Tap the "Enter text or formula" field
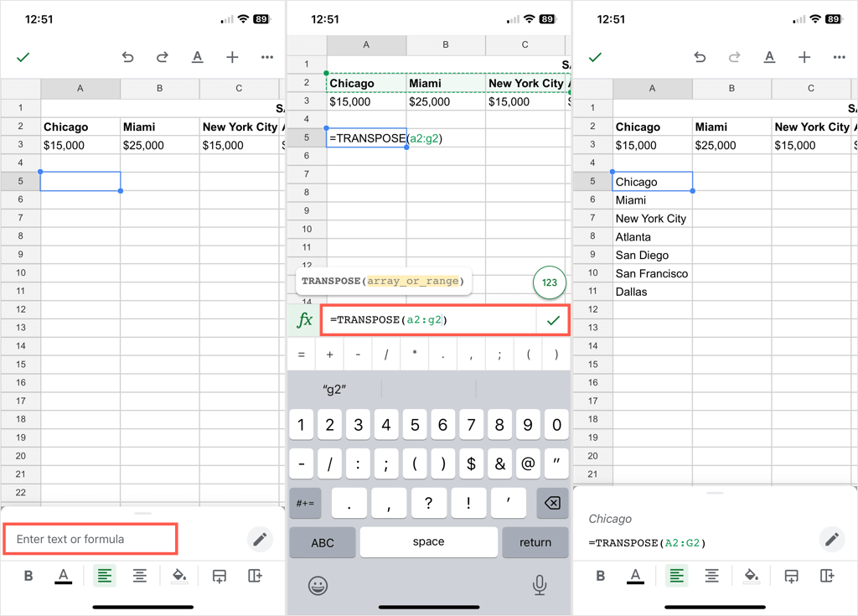Screen dimensions: 858x616 91,539
